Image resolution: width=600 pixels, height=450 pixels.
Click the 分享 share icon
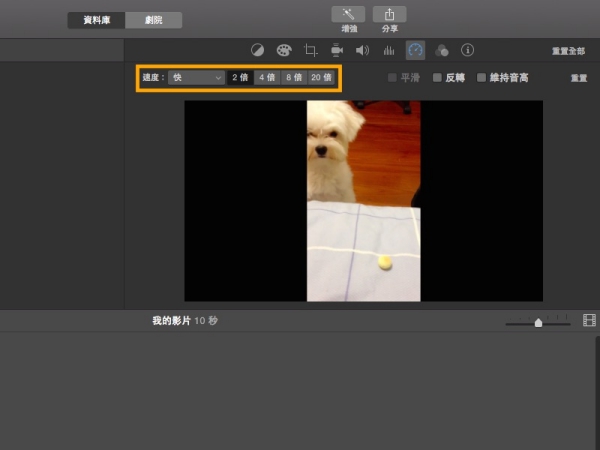[x=390, y=14]
